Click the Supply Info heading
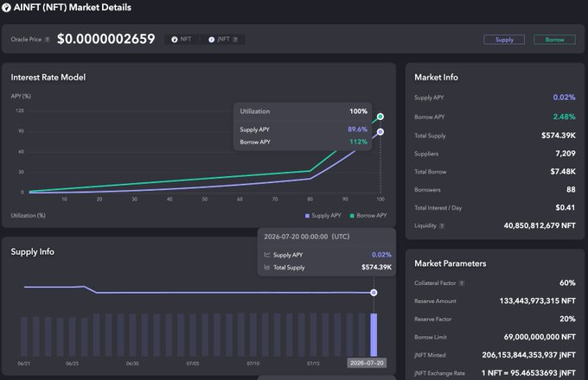The width and height of the screenshot is (588, 380). pos(32,251)
